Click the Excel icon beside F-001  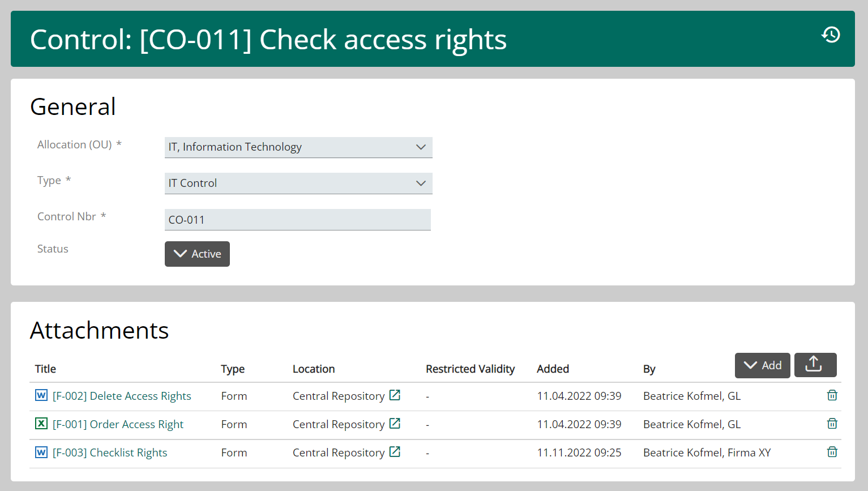coord(41,424)
